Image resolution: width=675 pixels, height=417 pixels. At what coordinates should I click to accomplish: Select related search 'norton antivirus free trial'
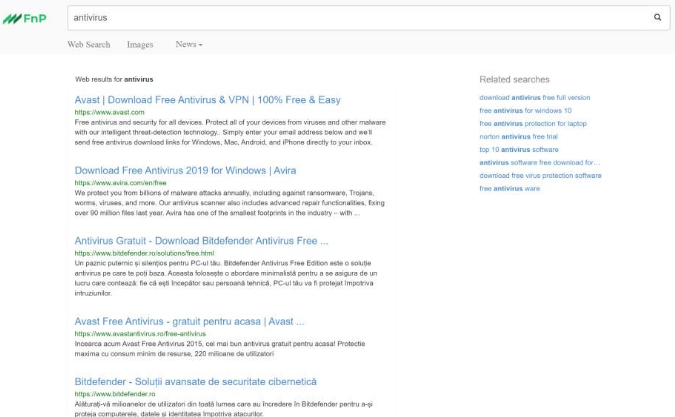518,136
